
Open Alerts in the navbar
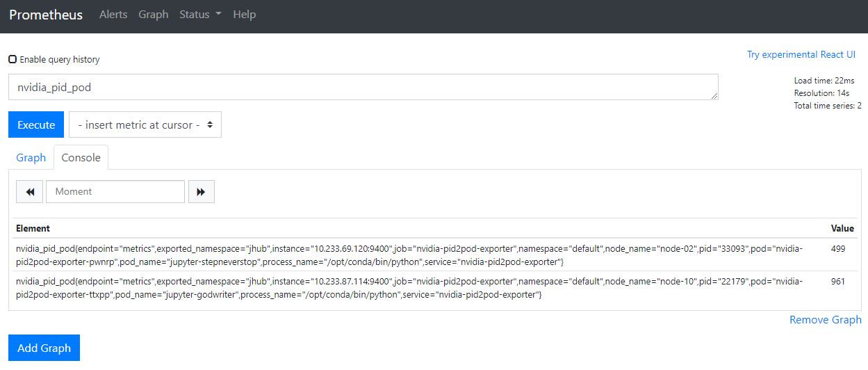pos(113,15)
